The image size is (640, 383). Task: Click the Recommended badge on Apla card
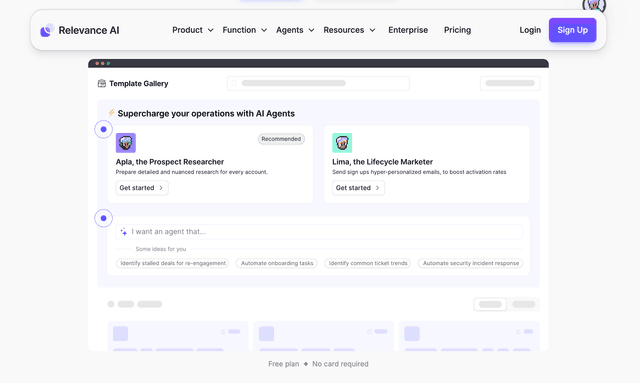(x=281, y=139)
